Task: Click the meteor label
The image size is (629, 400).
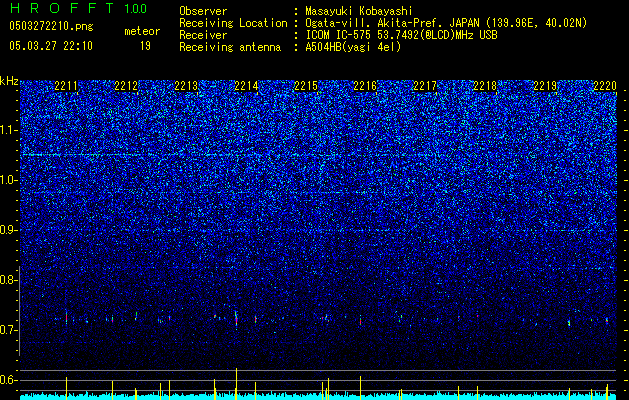Action: click(x=142, y=31)
